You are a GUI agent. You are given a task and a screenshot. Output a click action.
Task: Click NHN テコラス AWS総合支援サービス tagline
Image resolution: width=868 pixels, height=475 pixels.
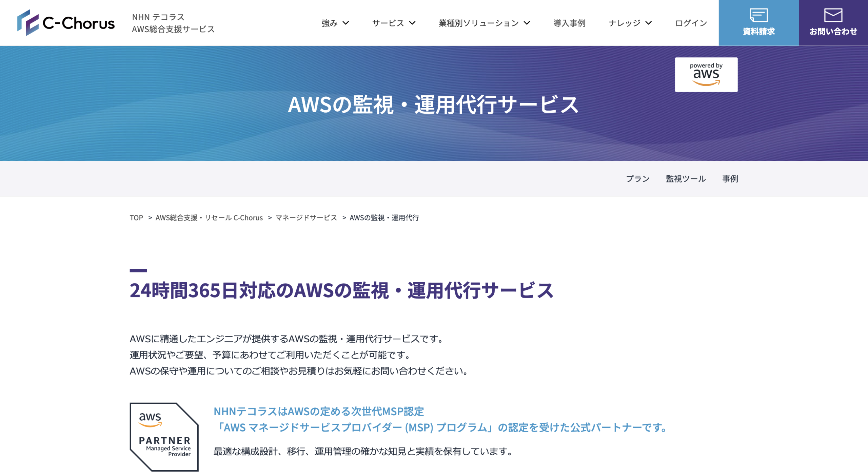coord(173,23)
